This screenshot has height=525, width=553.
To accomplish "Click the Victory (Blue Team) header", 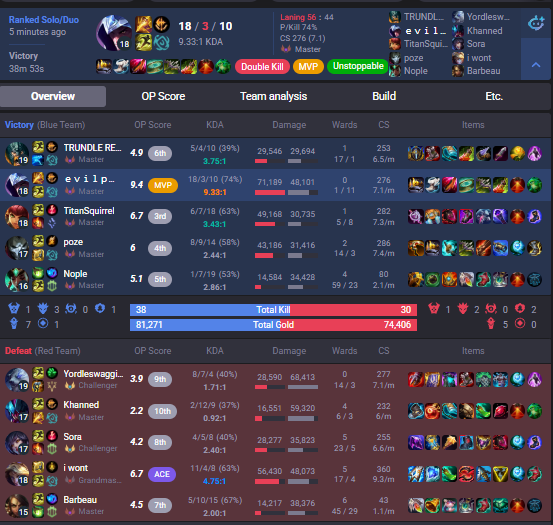I will 45,125.
